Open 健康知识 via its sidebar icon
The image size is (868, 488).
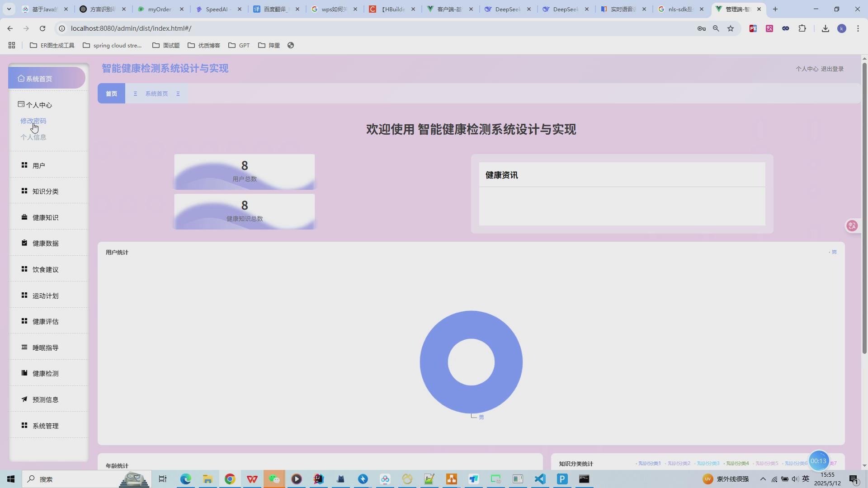(x=24, y=217)
